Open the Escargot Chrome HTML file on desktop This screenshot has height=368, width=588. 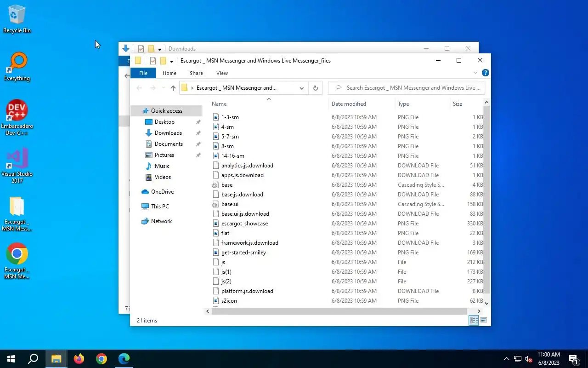click(17, 261)
